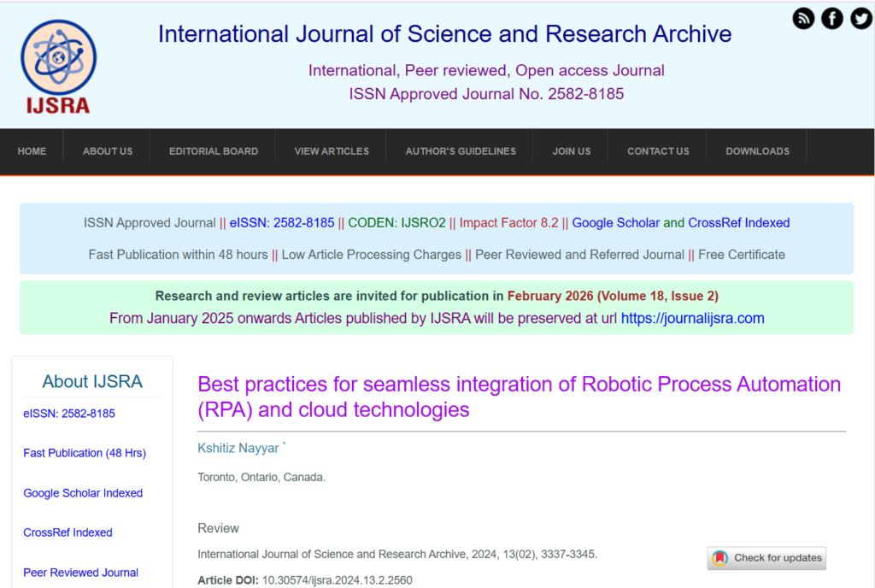This screenshot has width=875, height=588.
Task: Click the Twitter bird icon
Action: pyautogui.click(x=860, y=18)
